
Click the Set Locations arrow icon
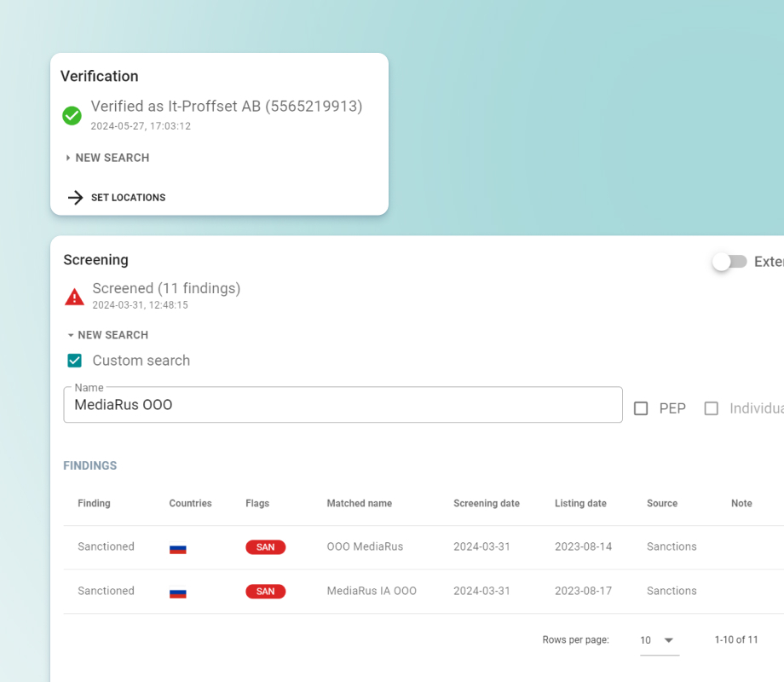76,198
